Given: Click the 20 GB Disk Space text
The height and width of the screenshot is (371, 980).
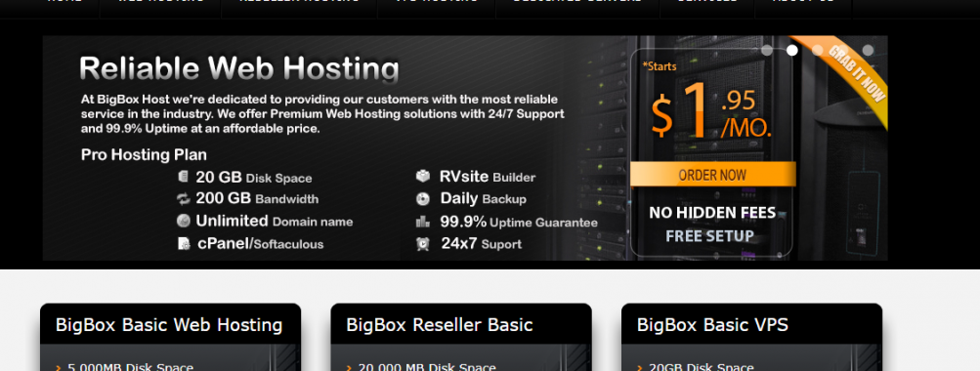Looking at the screenshot, I should coord(254,178).
